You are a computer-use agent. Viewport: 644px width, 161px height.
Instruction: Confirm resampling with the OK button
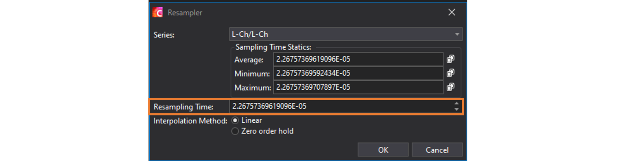click(383, 150)
